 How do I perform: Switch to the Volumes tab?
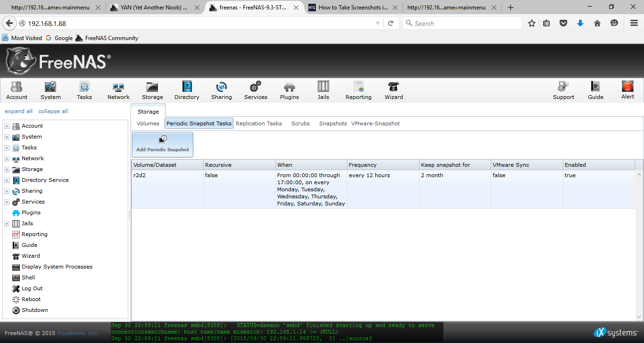(x=148, y=123)
